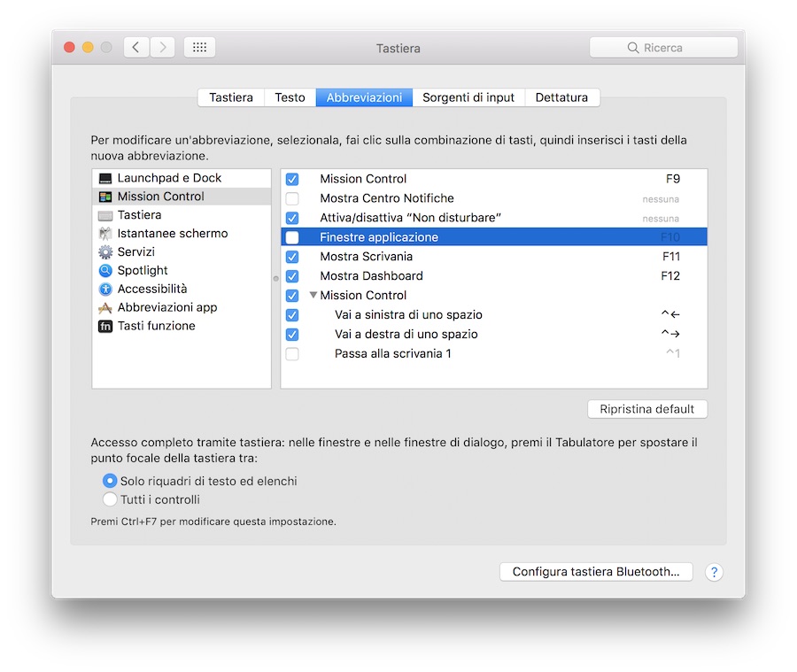Collapse the Mission Control disclosure triangle
Image resolution: width=797 pixels, height=672 pixels.
pos(313,295)
